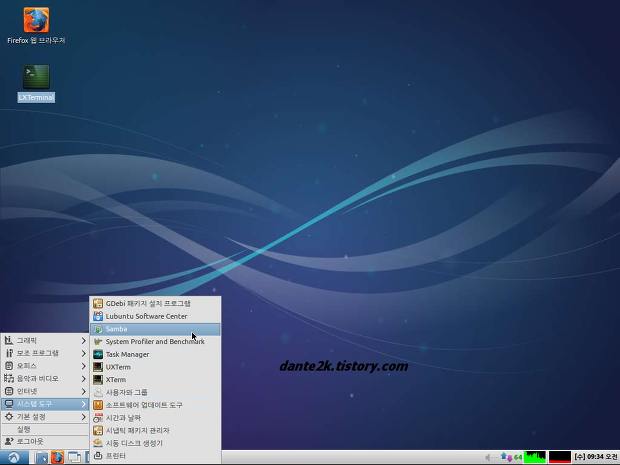This screenshot has width=620, height=465.
Task: Expand the 오피스 submenu arrow
Action: [x=83, y=366]
